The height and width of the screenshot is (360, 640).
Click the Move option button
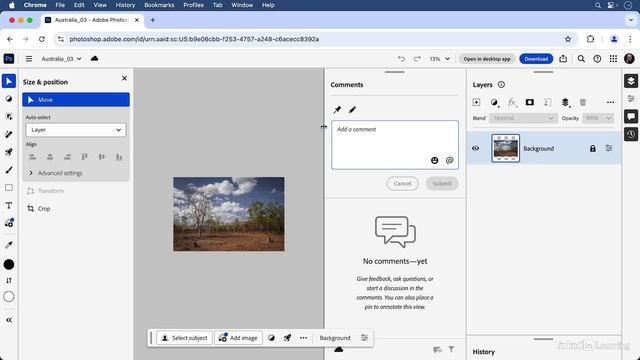coord(76,100)
